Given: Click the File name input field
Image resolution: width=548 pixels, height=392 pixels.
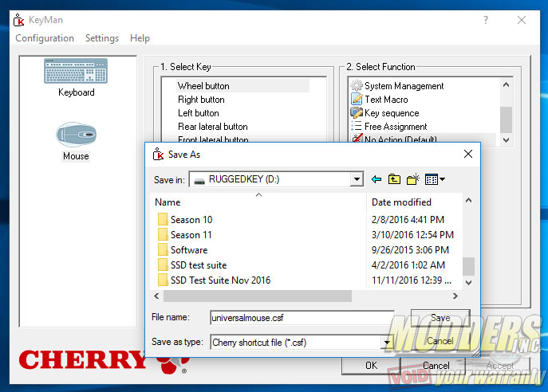Looking at the screenshot, I should pos(302,318).
